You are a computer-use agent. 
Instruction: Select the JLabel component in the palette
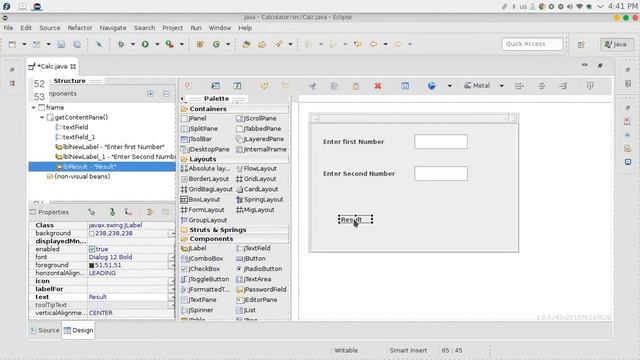194,248
